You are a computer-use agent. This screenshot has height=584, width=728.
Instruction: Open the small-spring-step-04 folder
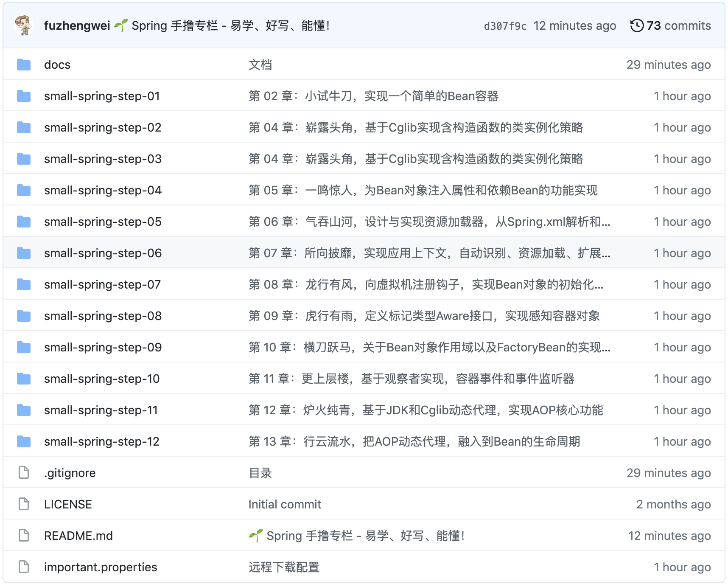pos(103,190)
